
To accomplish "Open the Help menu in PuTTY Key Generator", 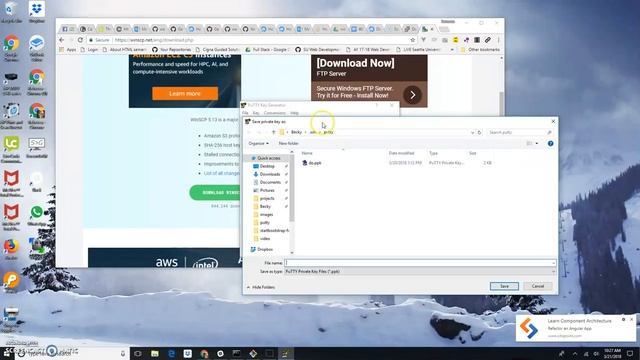I will pyautogui.click(x=294, y=113).
